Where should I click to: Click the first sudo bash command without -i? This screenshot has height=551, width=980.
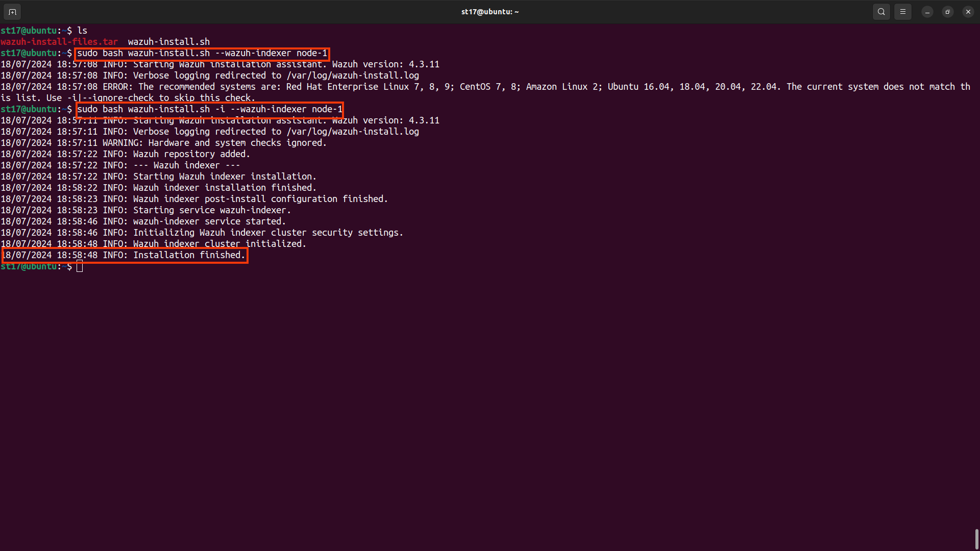[x=202, y=53]
